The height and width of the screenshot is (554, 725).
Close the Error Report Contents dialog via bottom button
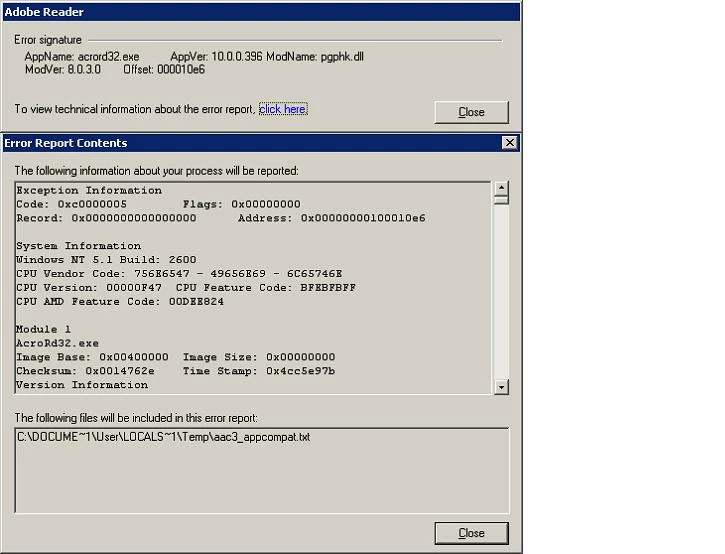point(471,533)
